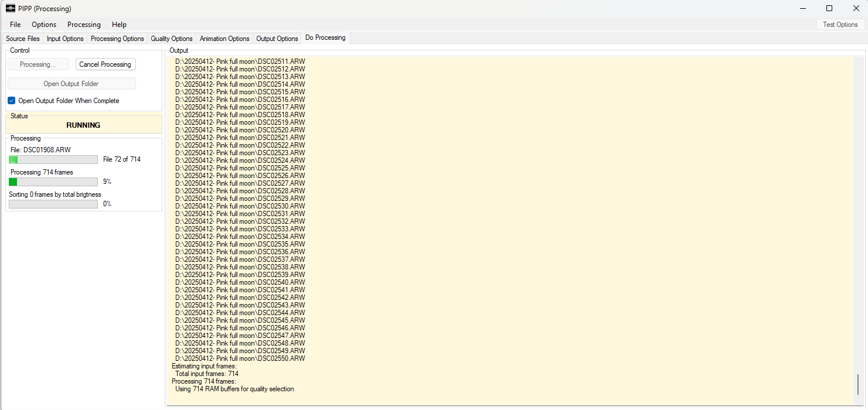
Task: Switch to the Input Options tab
Action: (x=65, y=39)
